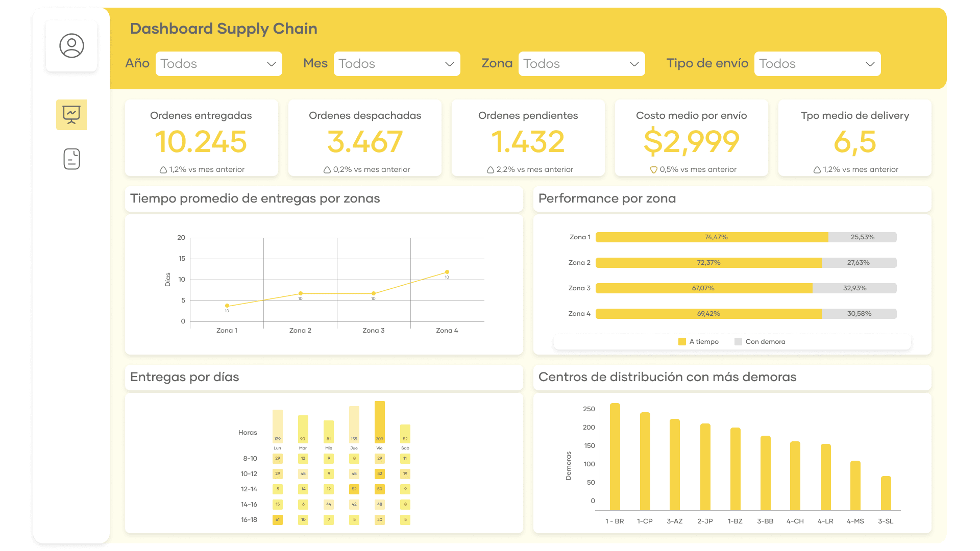Screen dimensions: 980x551
Task: Toggle the A tiempo legend swatch
Action: 682,342
